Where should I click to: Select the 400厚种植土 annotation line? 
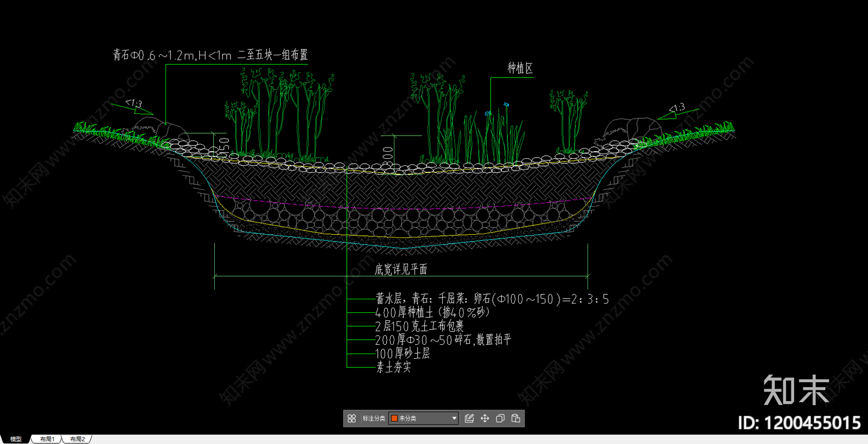coord(432,312)
